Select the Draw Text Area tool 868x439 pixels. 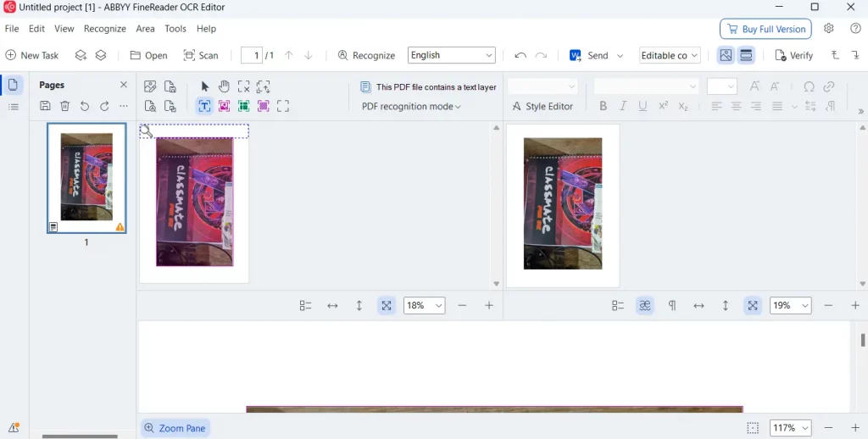pyautogui.click(x=204, y=106)
